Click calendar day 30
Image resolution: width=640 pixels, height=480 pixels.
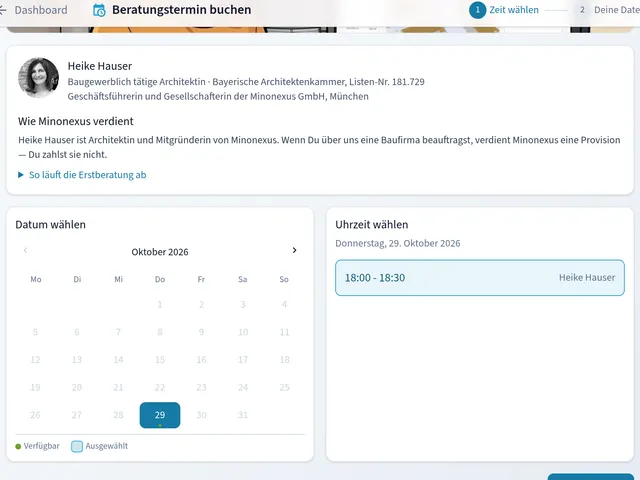pos(201,415)
